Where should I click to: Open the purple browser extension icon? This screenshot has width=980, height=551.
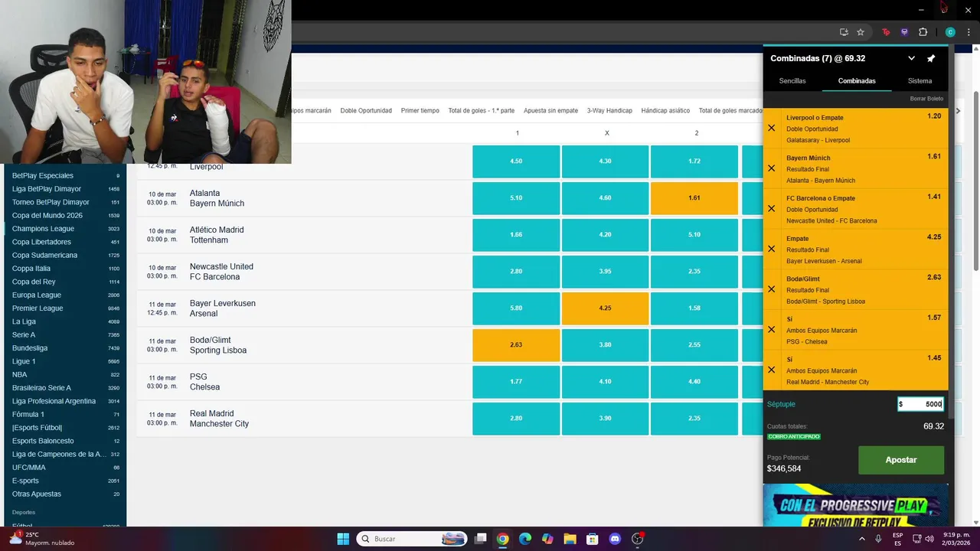coord(904,32)
